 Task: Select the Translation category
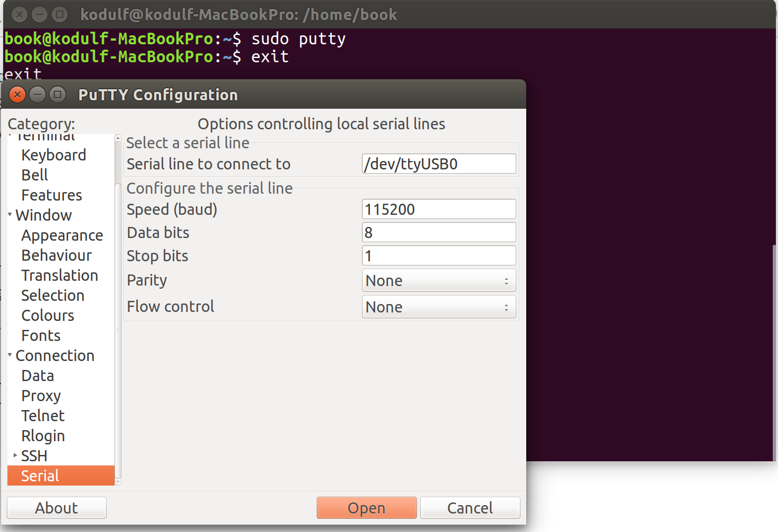(x=60, y=275)
